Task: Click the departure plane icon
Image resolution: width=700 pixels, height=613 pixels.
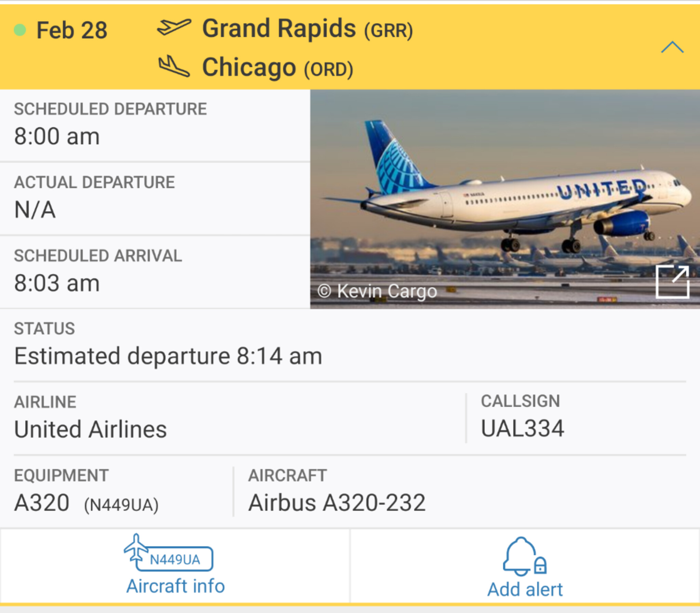Action: [174, 27]
